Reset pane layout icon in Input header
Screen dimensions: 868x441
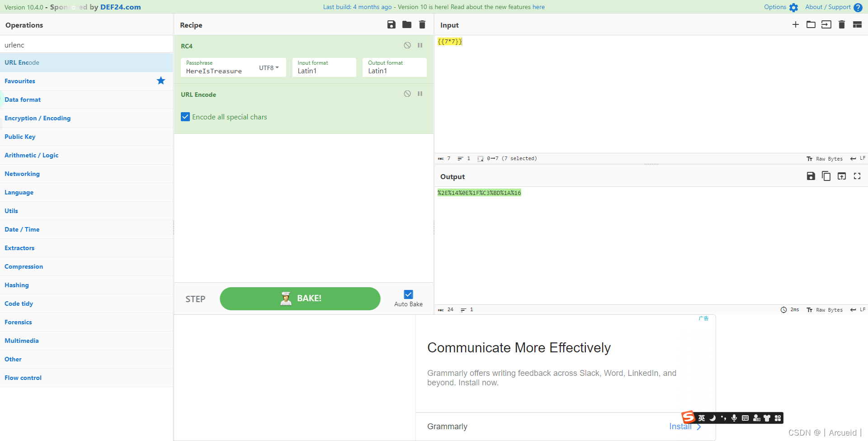point(857,24)
